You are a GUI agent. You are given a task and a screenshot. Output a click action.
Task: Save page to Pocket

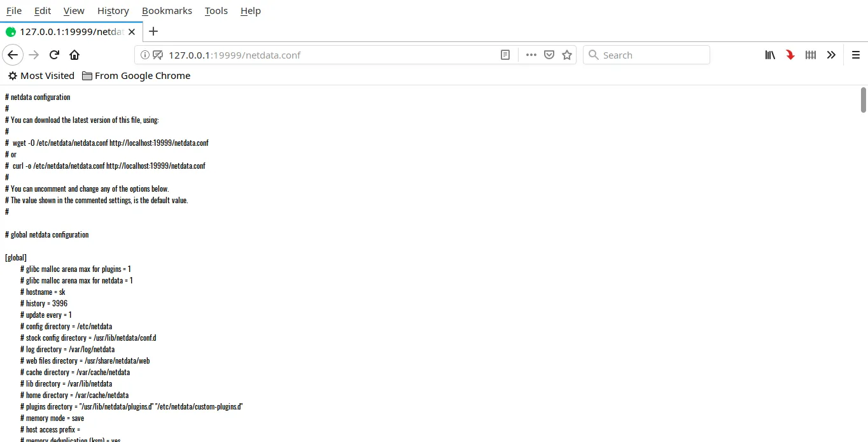click(549, 55)
